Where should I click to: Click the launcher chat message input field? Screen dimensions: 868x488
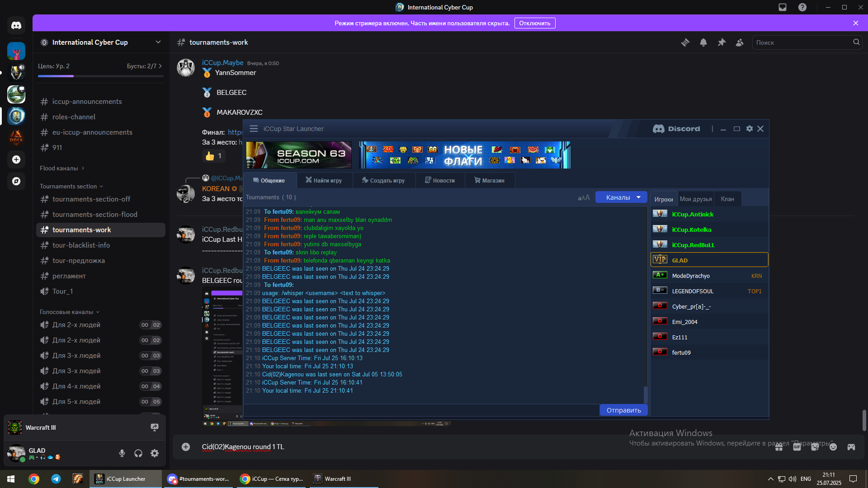(x=421, y=410)
